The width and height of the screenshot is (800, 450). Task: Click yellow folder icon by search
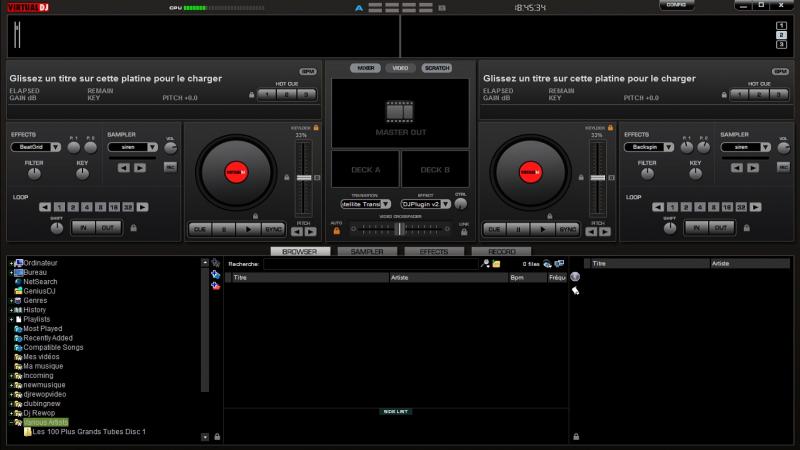[x=496, y=264]
